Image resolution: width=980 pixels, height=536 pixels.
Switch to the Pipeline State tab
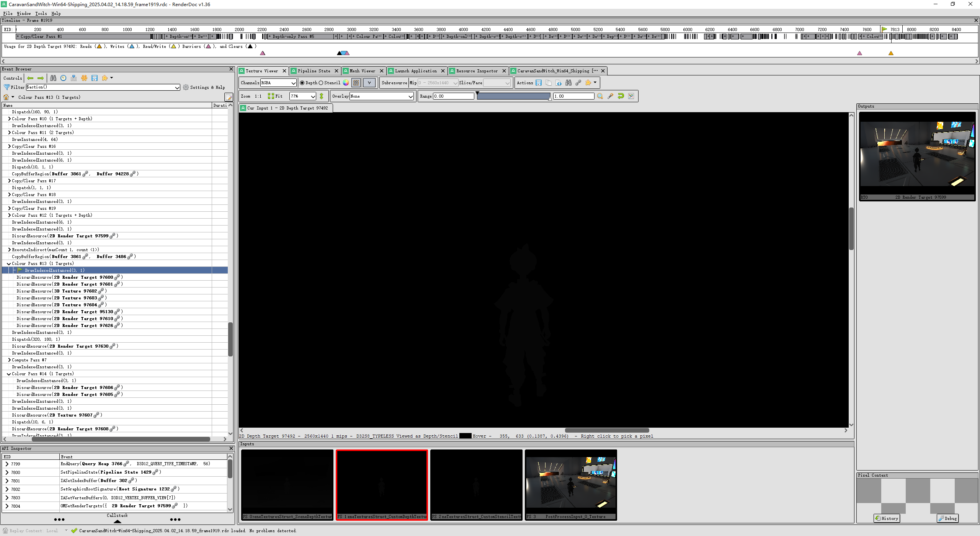pyautogui.click(x=314, y=71)
